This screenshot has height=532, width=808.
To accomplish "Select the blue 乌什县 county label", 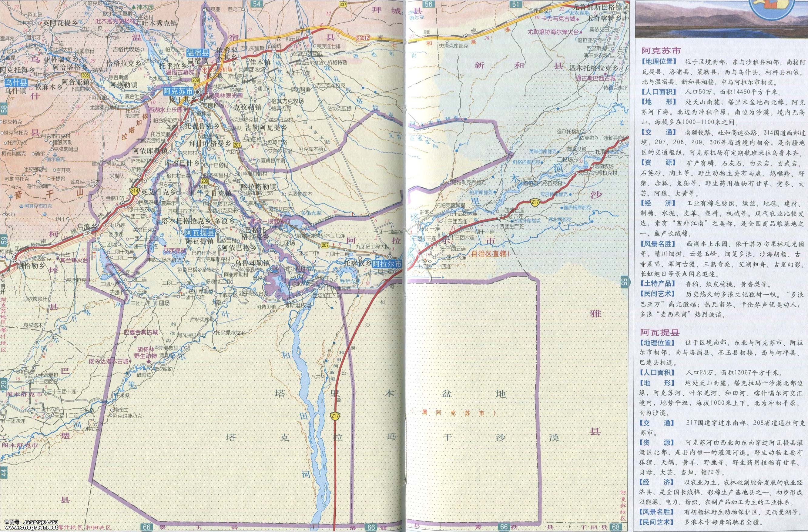I will coord(16,82).
